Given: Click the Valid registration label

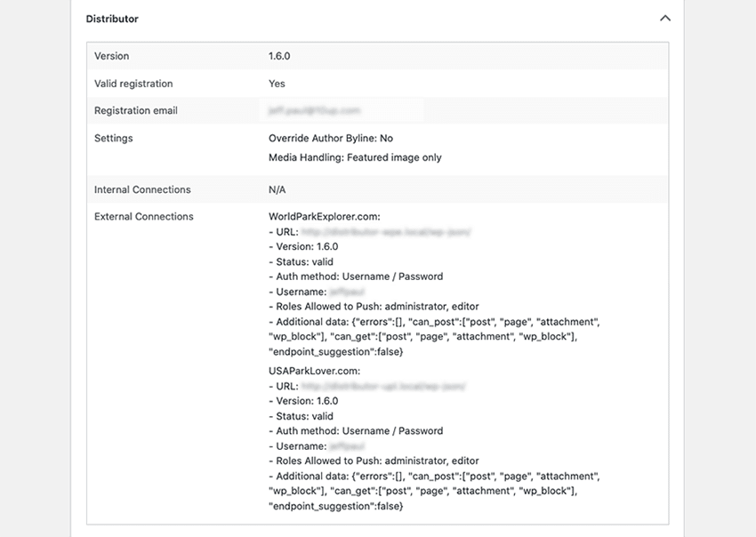Looking at the screenshot, I should pos(133,84).
